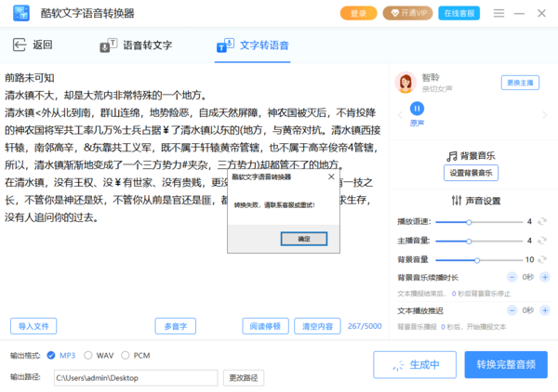Image resolution: width=558 pixels, height=392 pixels.
Task: Click the back arrow 返回 icon
Action: (x=19, y=45)
